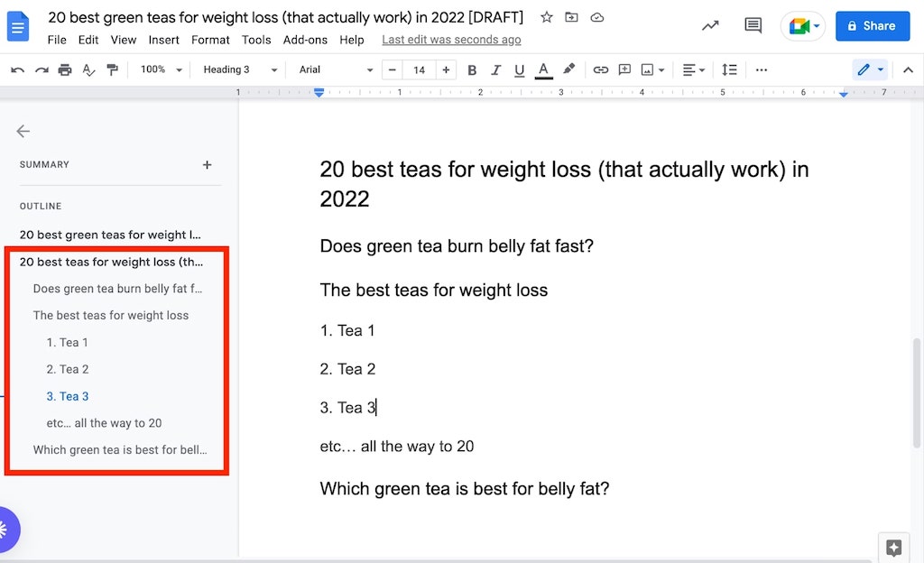Open the Insert menu
The width and height of the screenshot is (924, 563).
tap(163, 40)
